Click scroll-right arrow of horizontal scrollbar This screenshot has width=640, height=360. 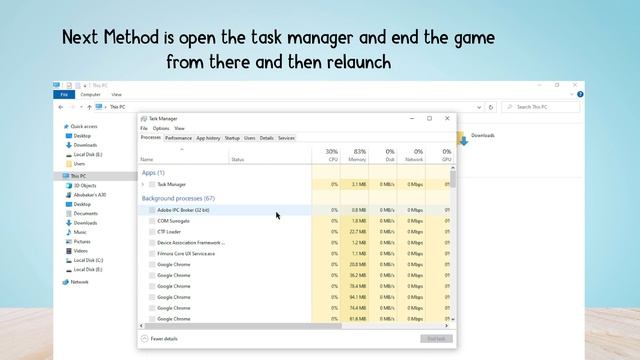click(x=447, y=326)
